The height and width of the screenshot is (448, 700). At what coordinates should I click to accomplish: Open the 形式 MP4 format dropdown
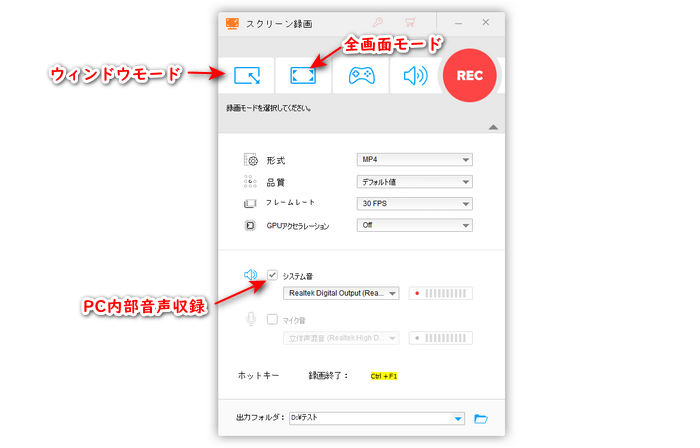point(414,159)
